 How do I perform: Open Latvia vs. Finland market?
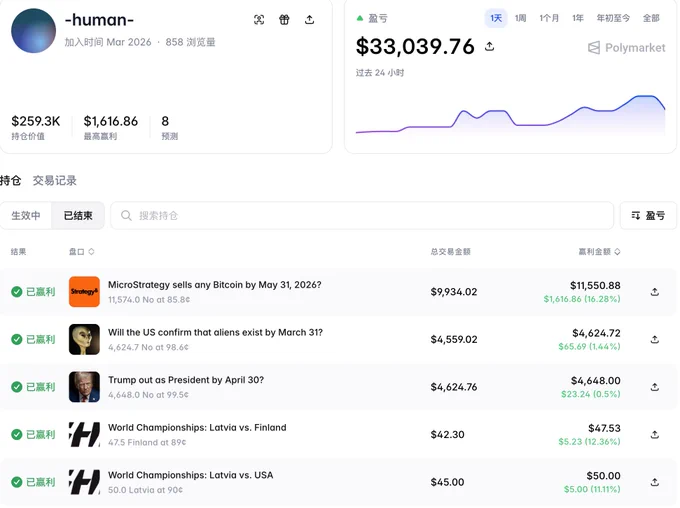pos(197,428)
